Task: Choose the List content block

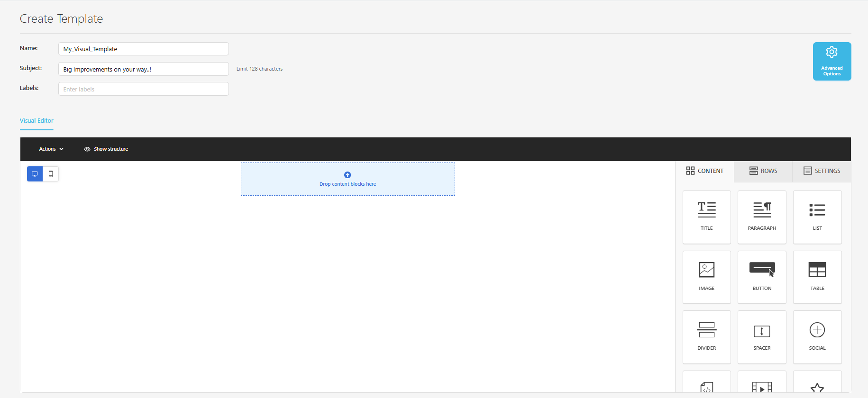Action: tap(817, 217)
